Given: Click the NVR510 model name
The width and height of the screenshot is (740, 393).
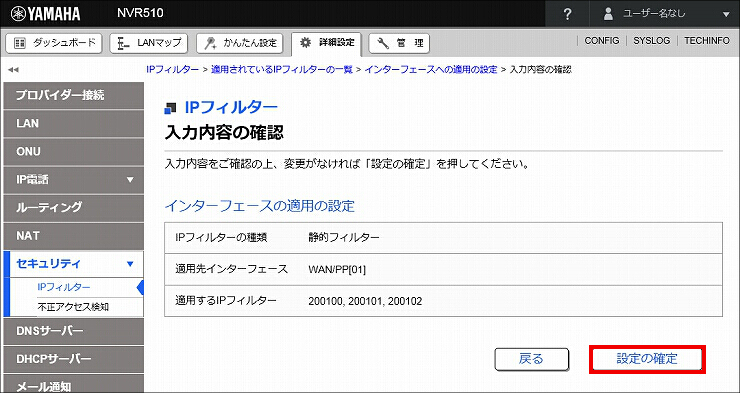Looking at the screenshot, I should (140, 13).
